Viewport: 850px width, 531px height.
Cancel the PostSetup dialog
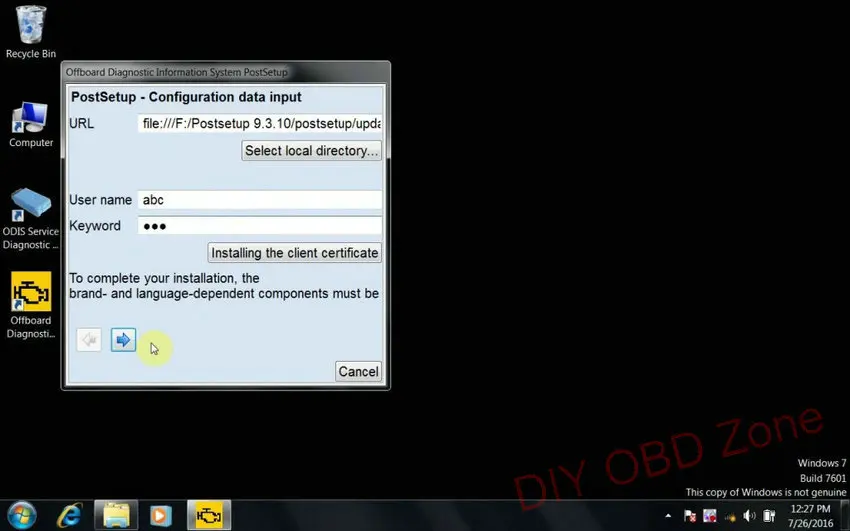358,372
